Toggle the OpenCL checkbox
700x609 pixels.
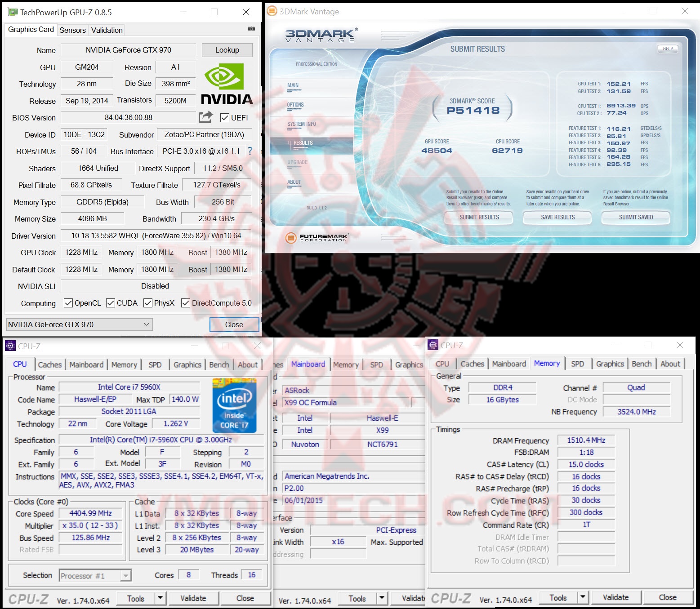(x=68, y=303)
